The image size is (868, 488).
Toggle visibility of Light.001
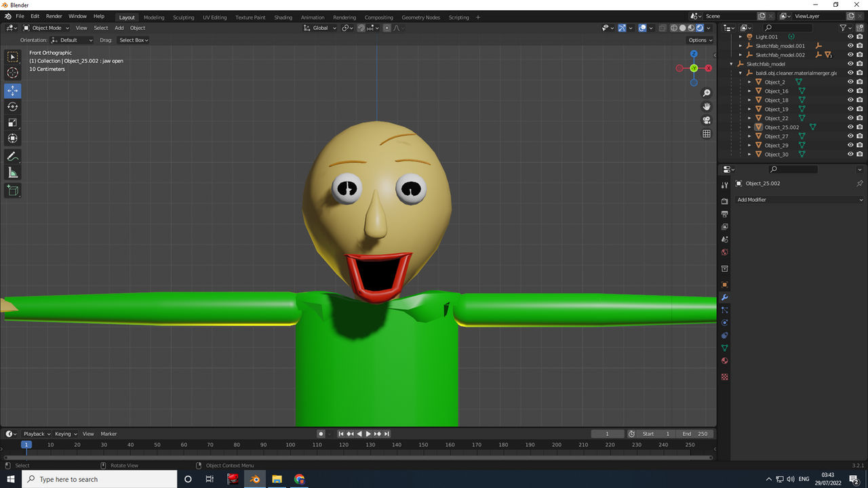[850, 37]
